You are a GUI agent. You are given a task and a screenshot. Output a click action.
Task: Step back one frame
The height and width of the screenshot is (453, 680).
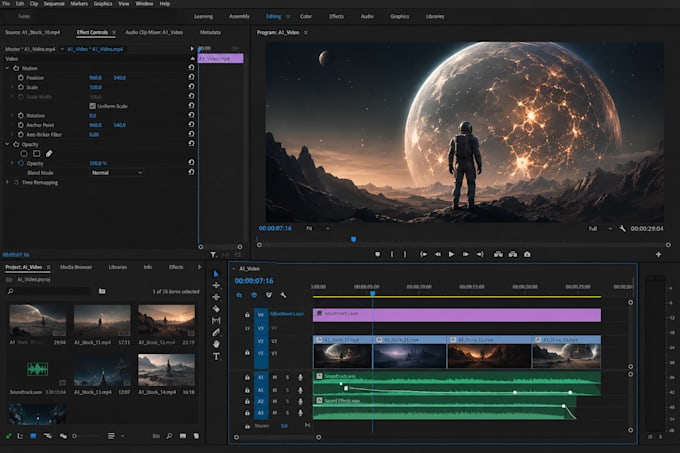pos(438,254)
